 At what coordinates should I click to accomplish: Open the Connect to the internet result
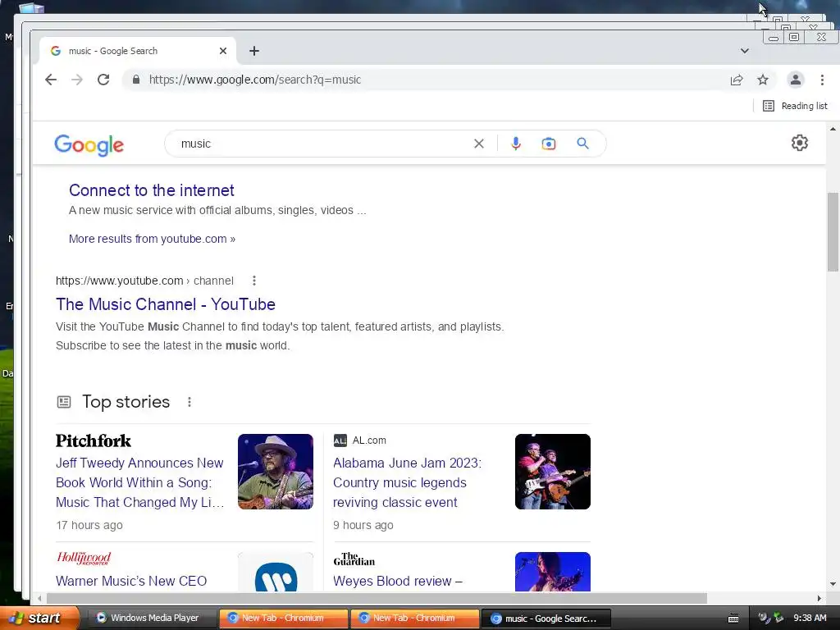[x=152, y=190]
